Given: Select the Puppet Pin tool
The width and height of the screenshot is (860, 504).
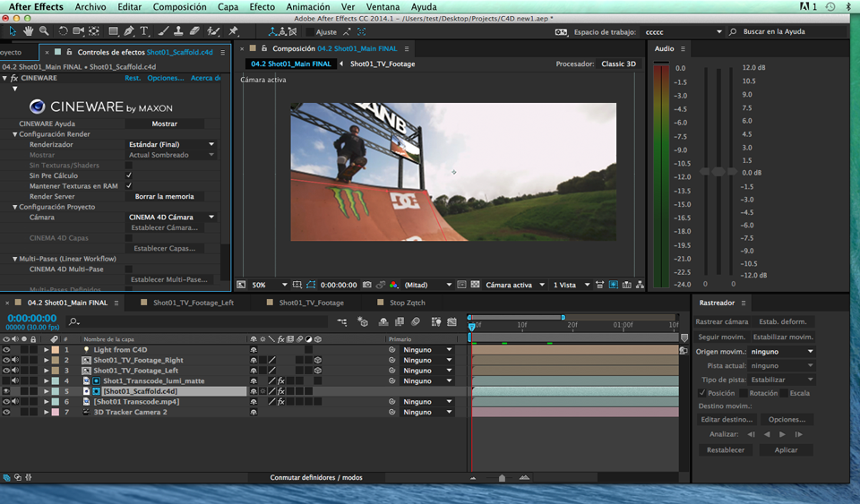Looking at the screenshot, I should pos(233,31).
